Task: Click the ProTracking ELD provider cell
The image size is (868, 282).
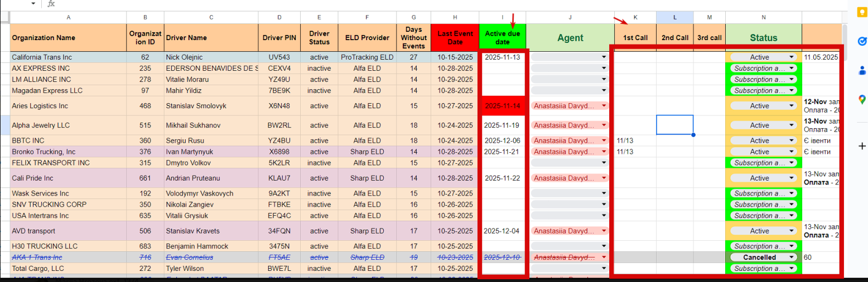Action: pos(367,57)
